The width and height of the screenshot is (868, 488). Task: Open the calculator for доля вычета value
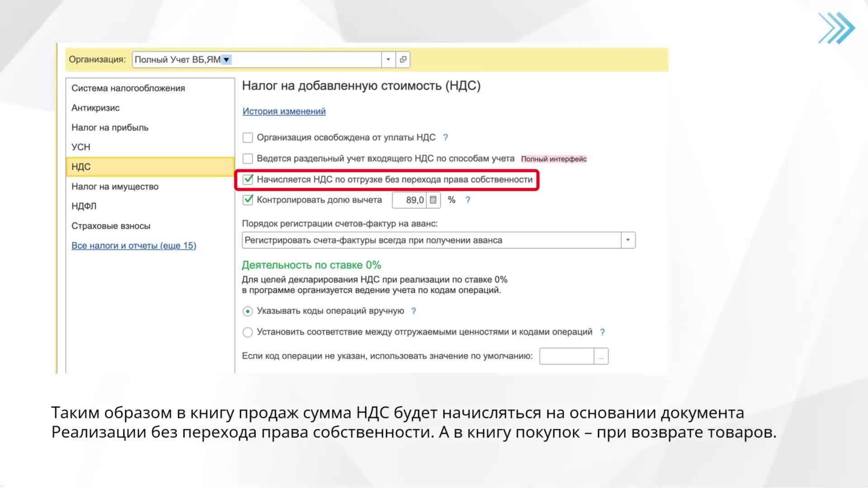coord(434,200)
